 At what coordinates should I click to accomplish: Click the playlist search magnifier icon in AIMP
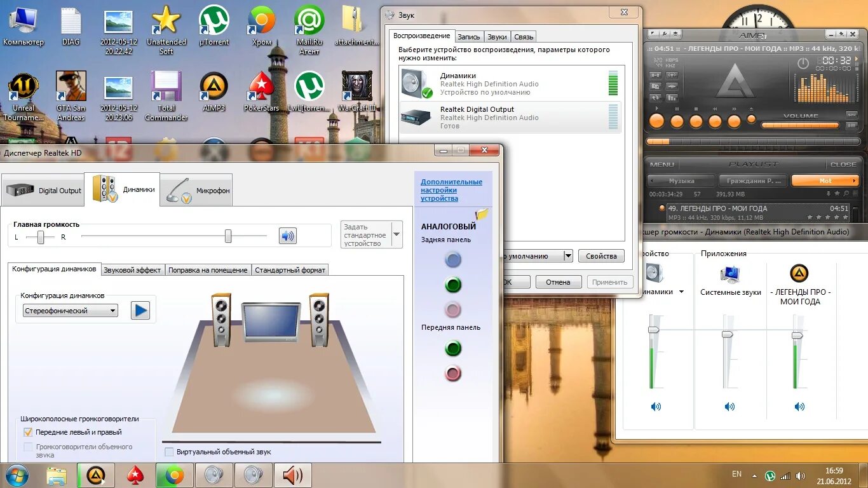tap(846, 193)
